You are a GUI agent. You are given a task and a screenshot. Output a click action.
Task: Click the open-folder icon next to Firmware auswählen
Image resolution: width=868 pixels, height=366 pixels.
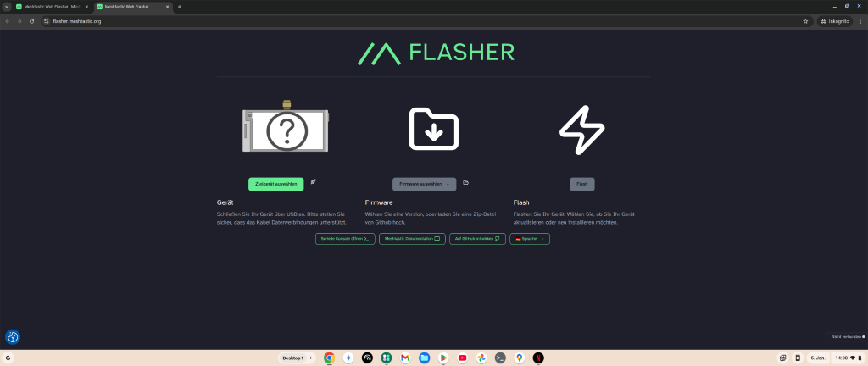(465, 183)
